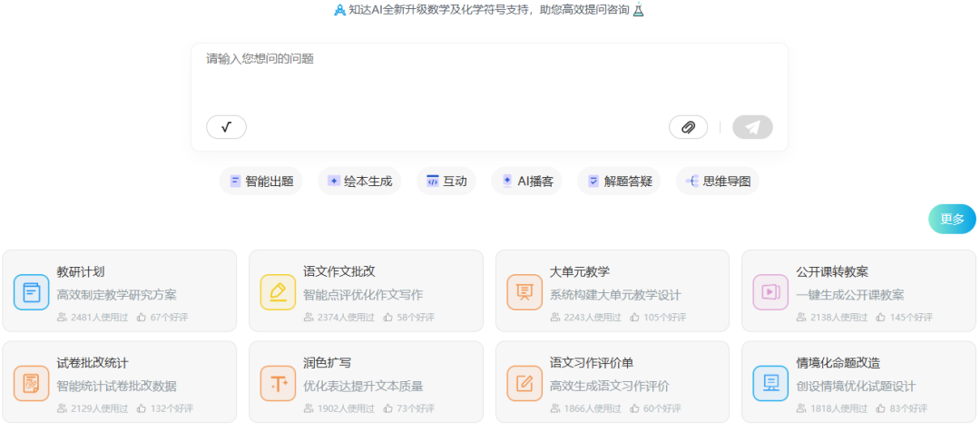Screen dimensions: 980x432
Task: Click the 教研计划 blue book icon
Action: click(x=31, y=292)
